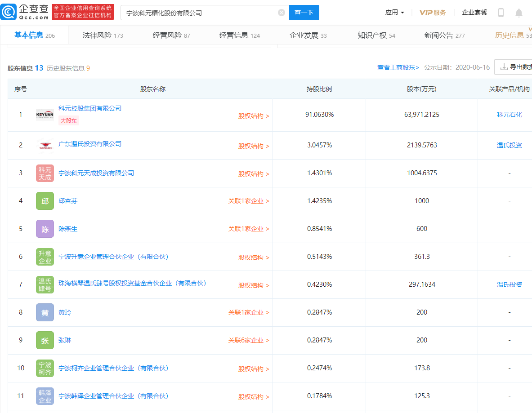Open shareholder 邱杏芬's profile link
Image resolution: width=532 pixels, height=413 pixels.
pos(68,201)
